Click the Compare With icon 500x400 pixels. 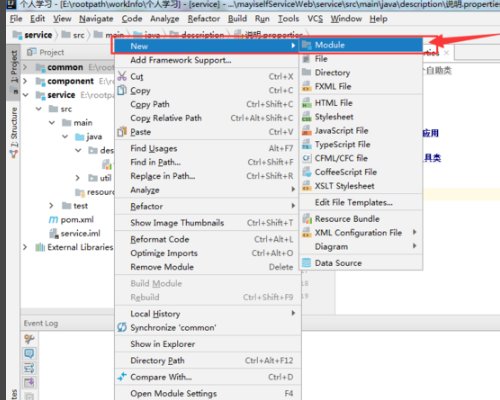[122, 377]
